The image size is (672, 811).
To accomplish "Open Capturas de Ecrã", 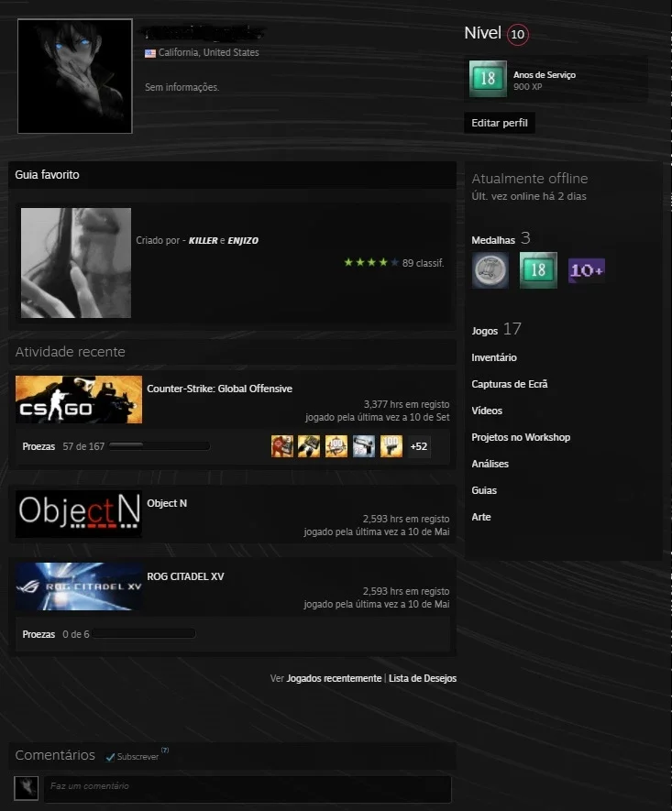I will click(x=510, y=384).
